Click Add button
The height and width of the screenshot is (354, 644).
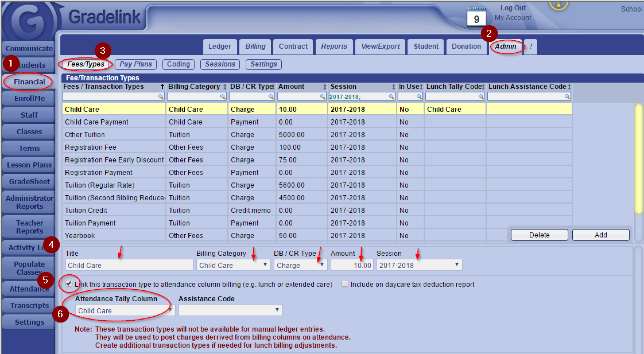tap(601, 235)
